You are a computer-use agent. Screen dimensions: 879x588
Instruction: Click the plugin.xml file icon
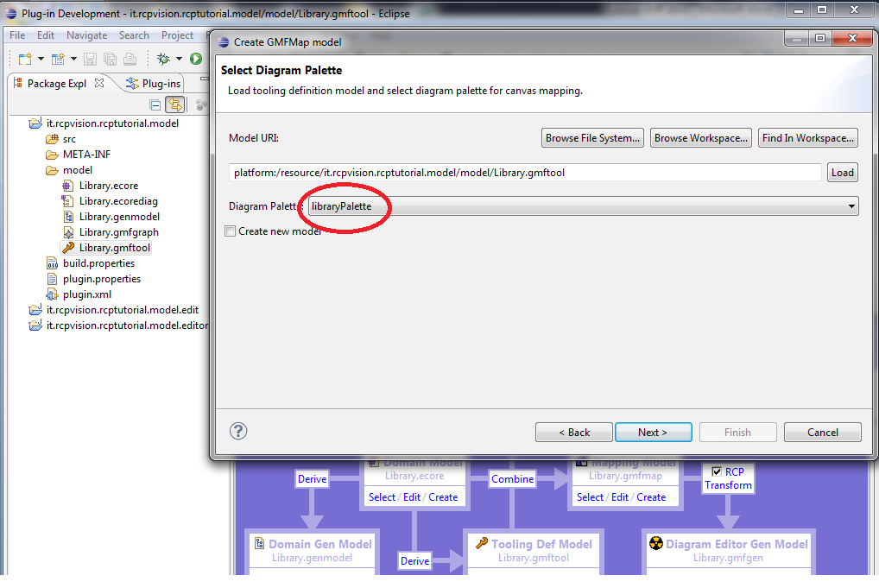pyautogui.click(x=52, y=294)
